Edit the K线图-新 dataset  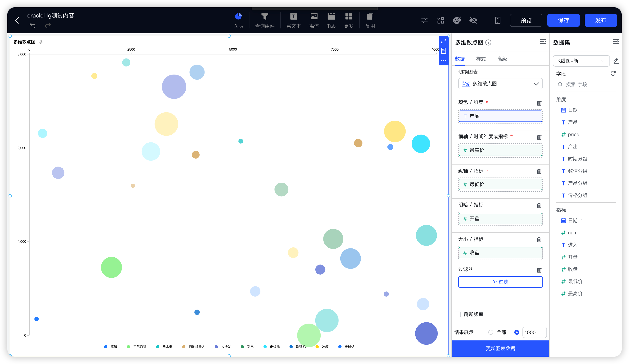616,61
